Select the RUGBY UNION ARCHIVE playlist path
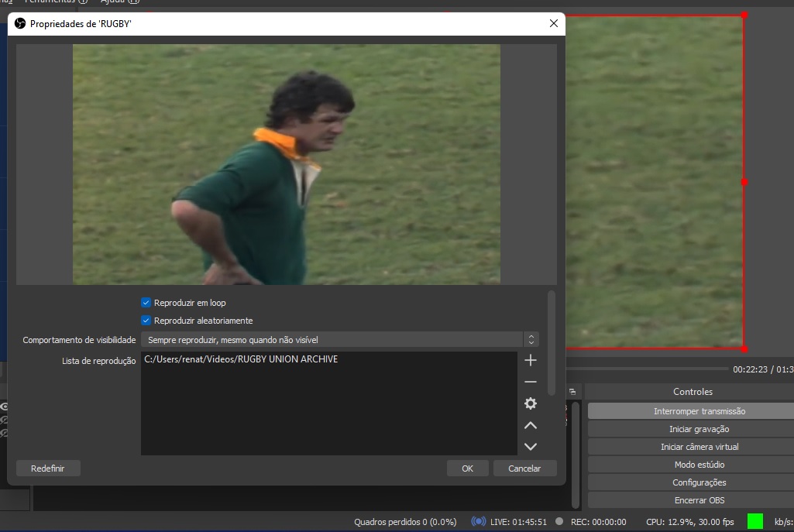Image resolution: width=794 pixels, height=532 pixels. coord(241,359)
